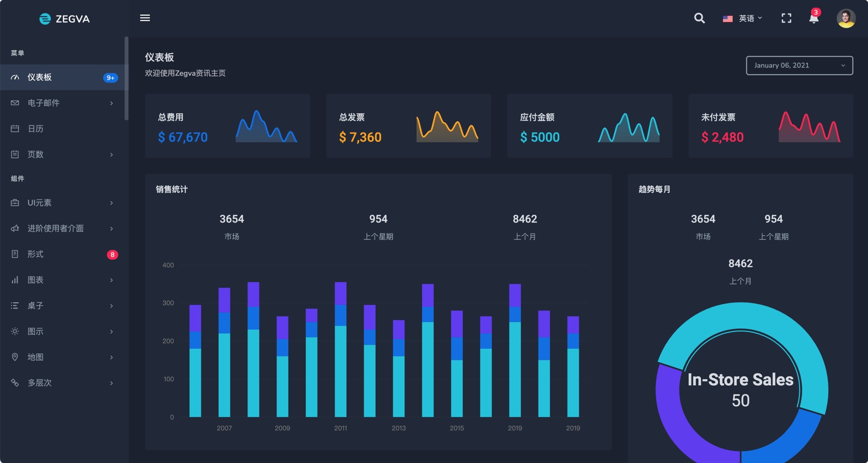868x463 pixels.
Task: Click the dashboard gauge icon
Action: (x=15, y=77)
